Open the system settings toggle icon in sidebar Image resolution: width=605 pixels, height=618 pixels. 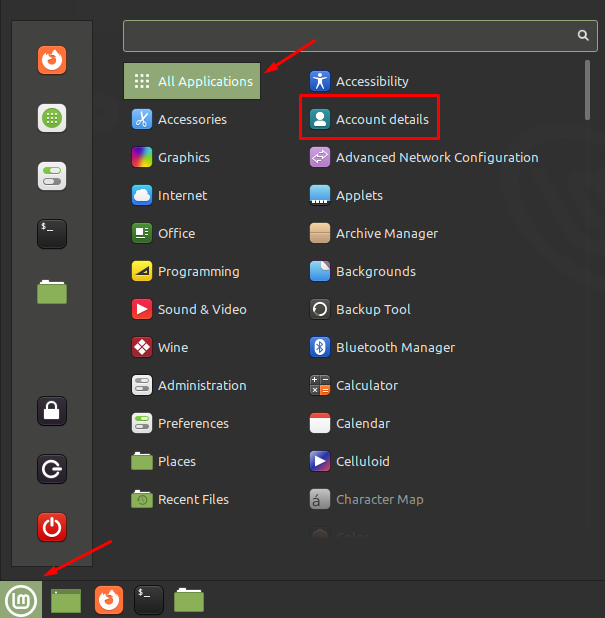pos(52,176)
